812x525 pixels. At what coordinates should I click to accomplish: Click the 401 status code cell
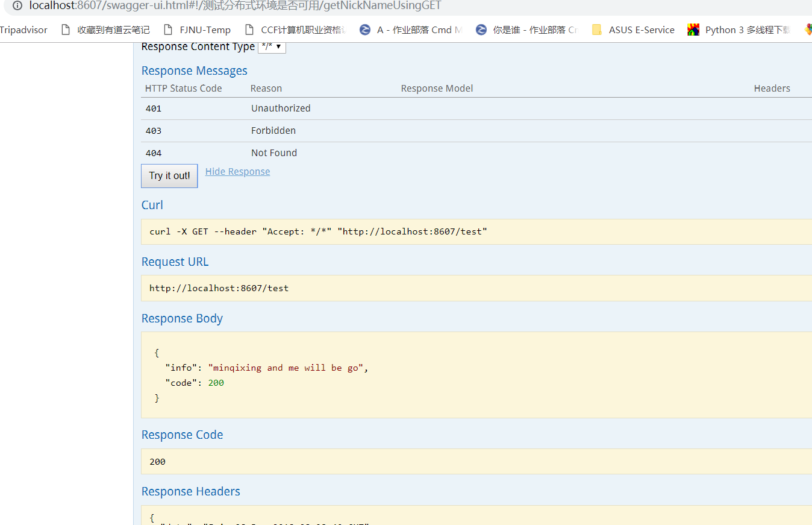tap(154, 108)
